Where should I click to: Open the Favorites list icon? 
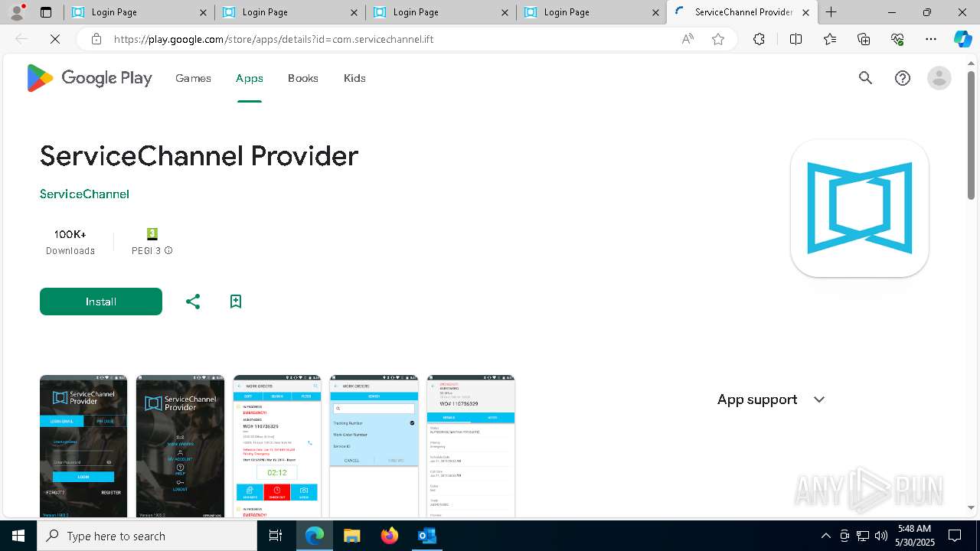point(830,39)
